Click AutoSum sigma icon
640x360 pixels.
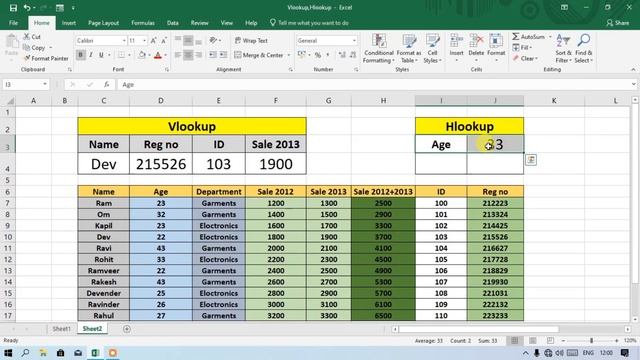tap(516, 37)
